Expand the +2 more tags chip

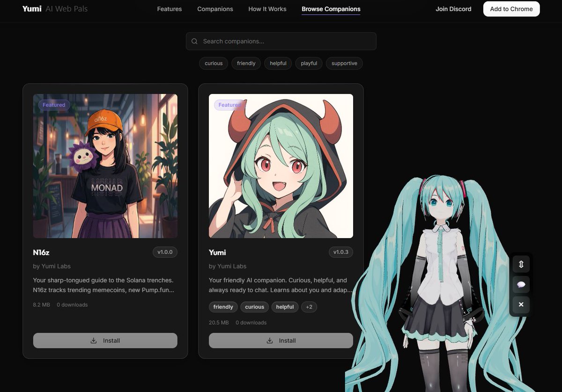309,307
